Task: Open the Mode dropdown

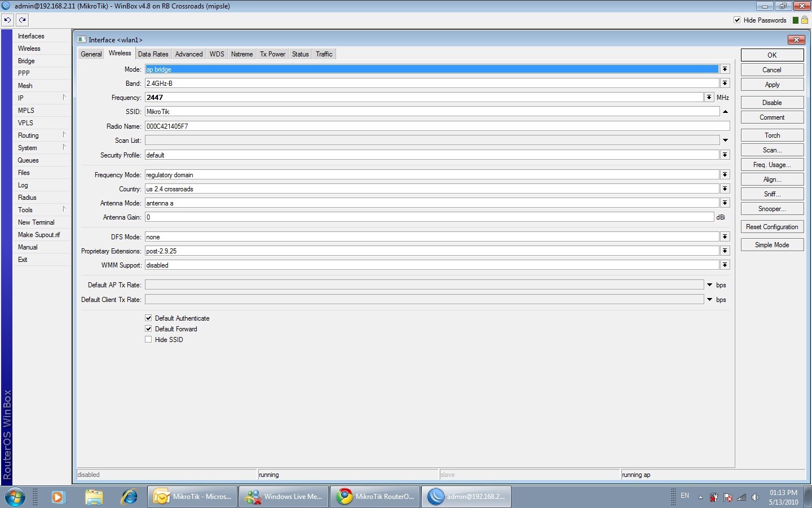Action: click(725, 69)
